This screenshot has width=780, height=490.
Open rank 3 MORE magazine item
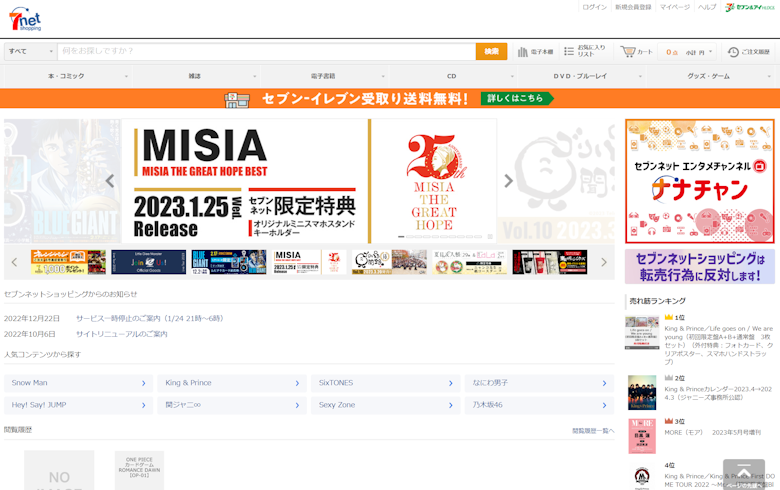click(x=712, y=433)
